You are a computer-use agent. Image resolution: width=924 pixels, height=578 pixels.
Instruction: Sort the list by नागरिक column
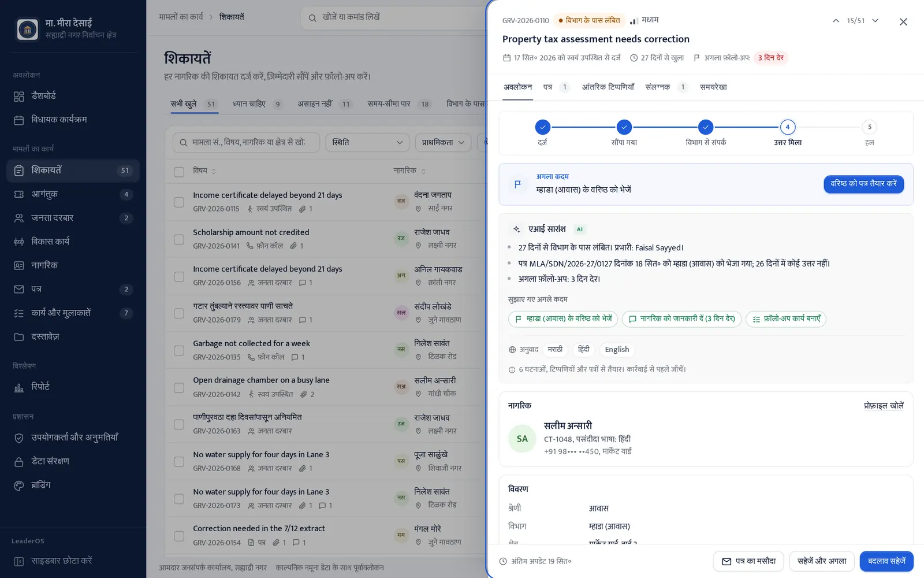[409, 171]
